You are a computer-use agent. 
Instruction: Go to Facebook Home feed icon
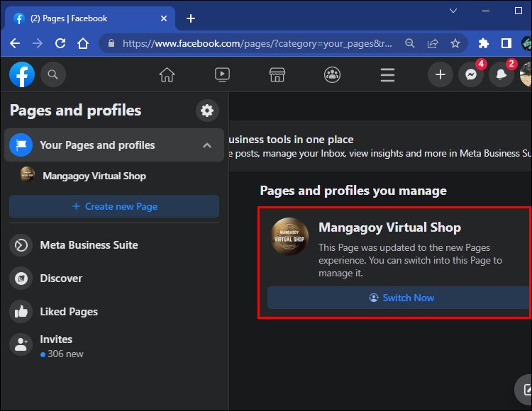click(x=167, y=74)
